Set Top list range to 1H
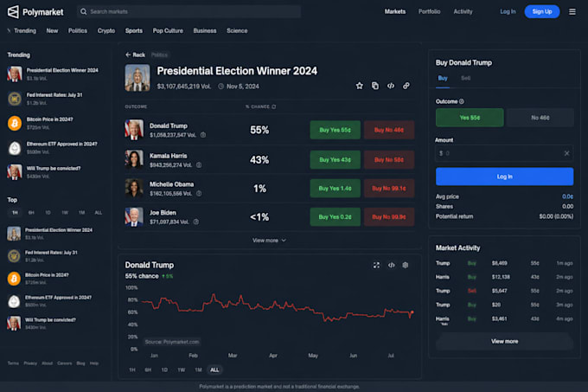 tap(15, 213)
